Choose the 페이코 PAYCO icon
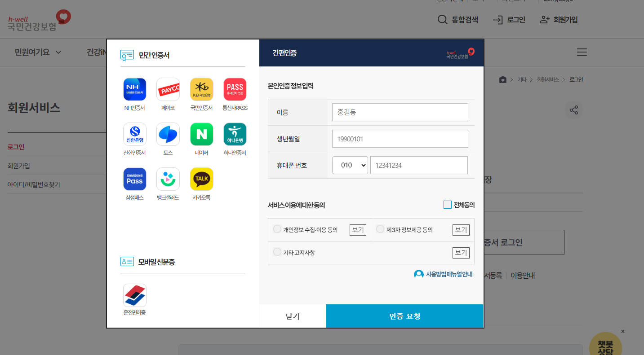This screenshot has width=644, height=355. point(168,89)
